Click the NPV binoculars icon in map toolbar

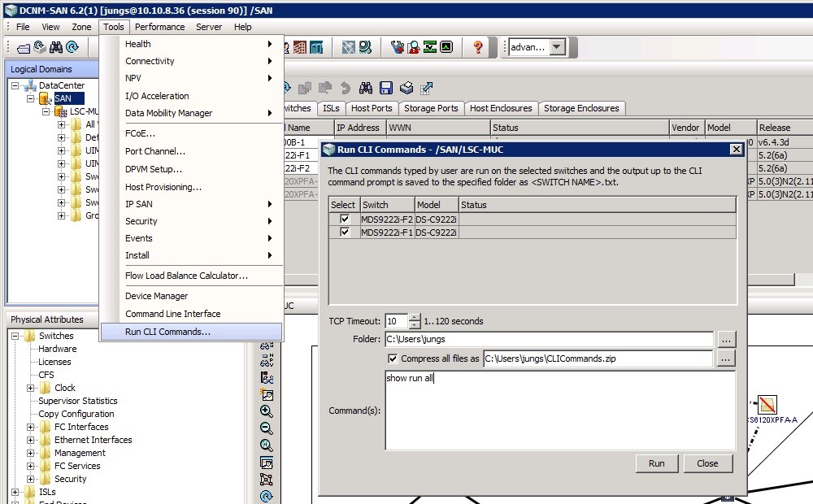pyautogui.click(x=267, y=362)
